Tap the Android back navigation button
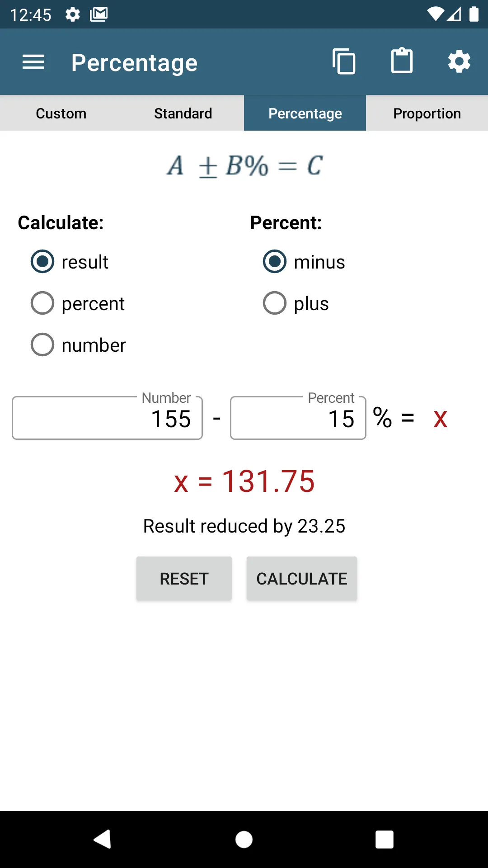The height and width of the screenshot is (868, 488). point(103,840)
